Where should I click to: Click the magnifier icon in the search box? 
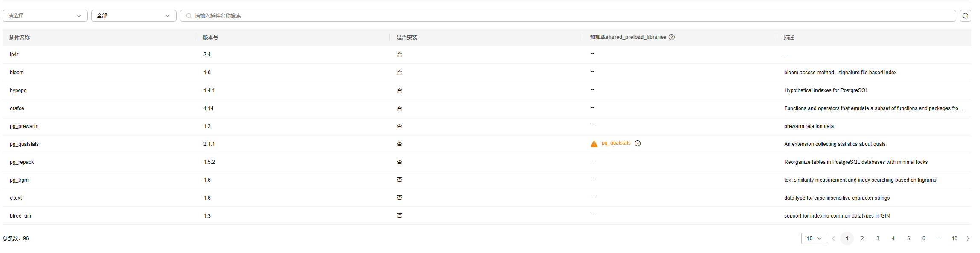(x=188, y=16)
